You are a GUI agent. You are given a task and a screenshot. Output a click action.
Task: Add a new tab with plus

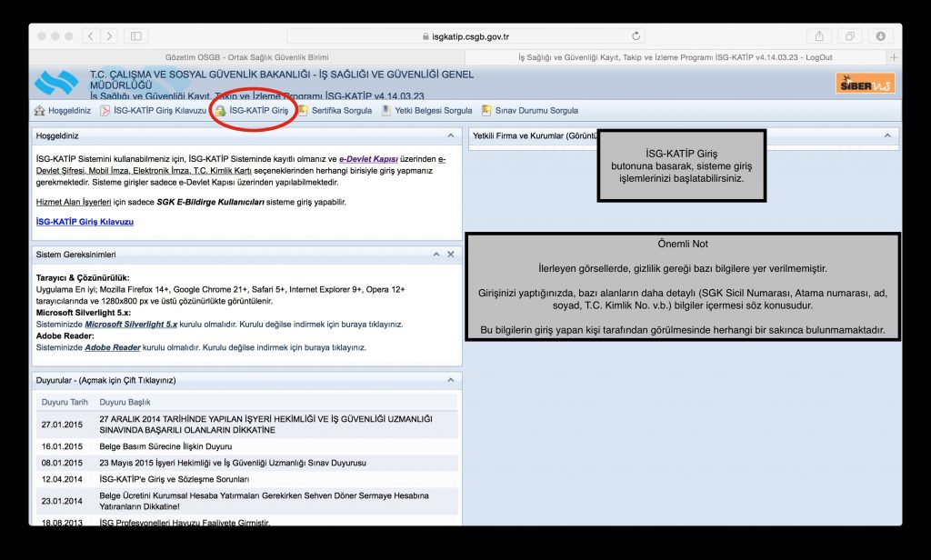point(894,57)
